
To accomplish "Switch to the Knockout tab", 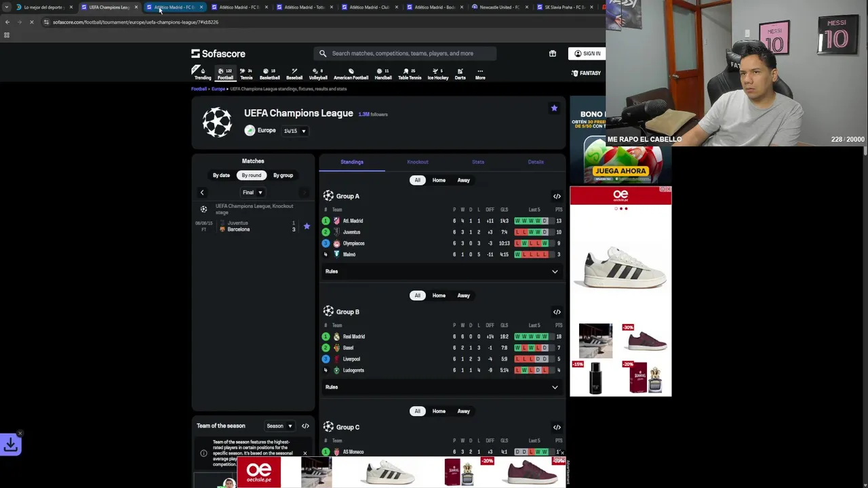I will [418, 162].
